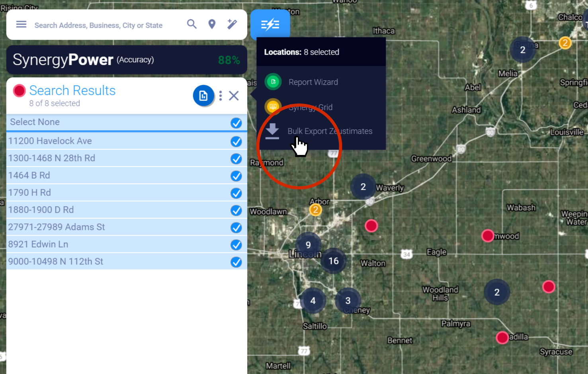Click the Locations: 8 selected header
Image resolution: width=588 pixels, height=374 pixels.
point(301,52)
